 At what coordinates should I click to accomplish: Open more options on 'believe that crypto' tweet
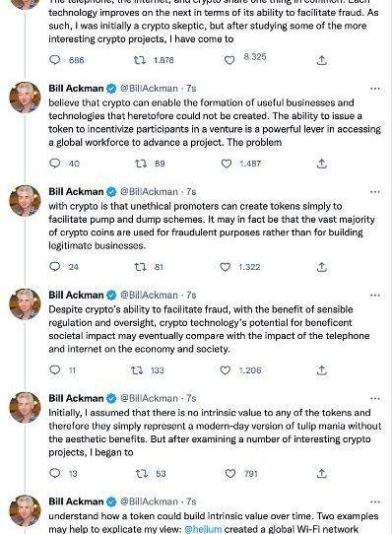coord(375,89)
